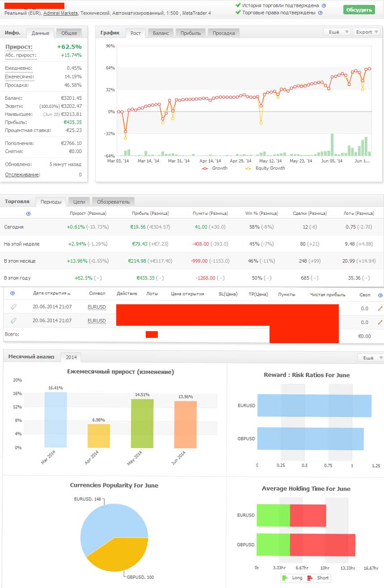Switch to the Просадка chart tab

[x=224, y=33]
